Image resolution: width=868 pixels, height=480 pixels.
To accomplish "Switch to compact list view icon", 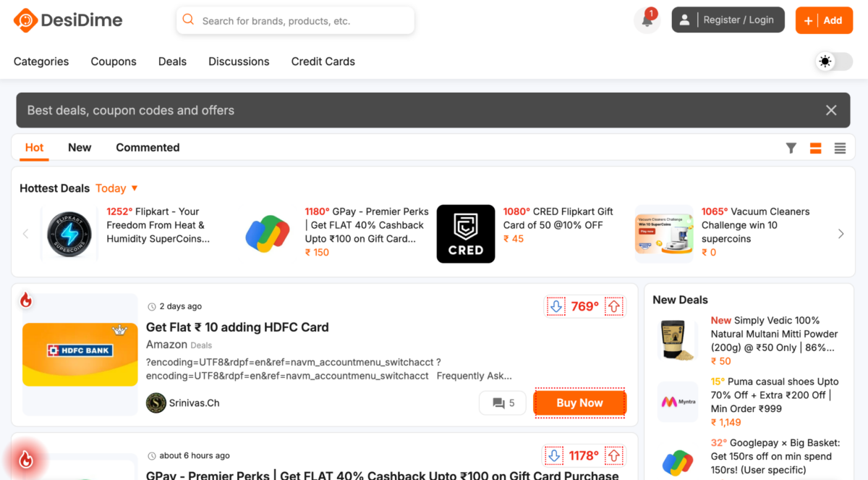I will (x=840, y=148).
